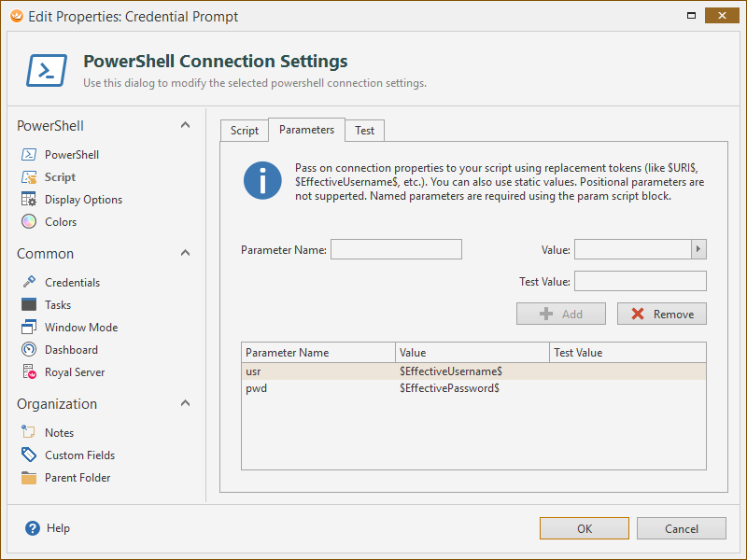Viewport: 747px width, 560px height.
Task: Click the Royal Server icon
Action: (29, 372)
